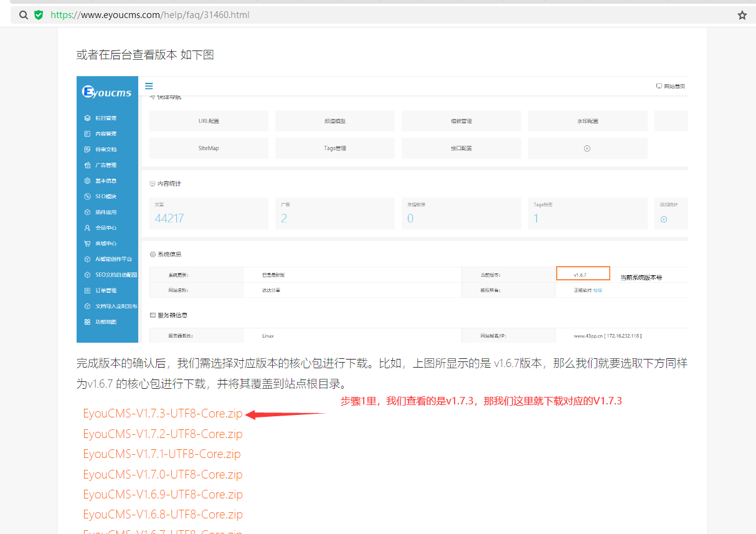
Task: Click the www.43pp.cn domain value
Action: (608, 336)
